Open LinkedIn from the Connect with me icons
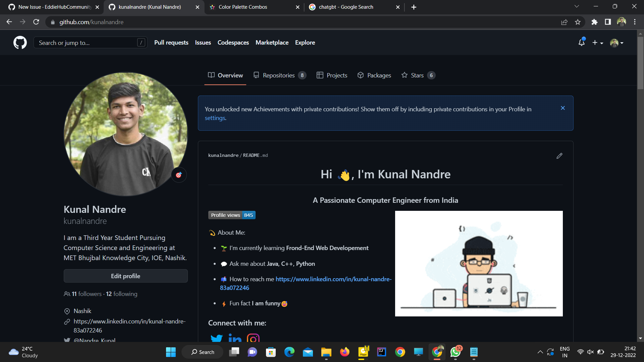The image size is (644, 362). pos(235,338)
